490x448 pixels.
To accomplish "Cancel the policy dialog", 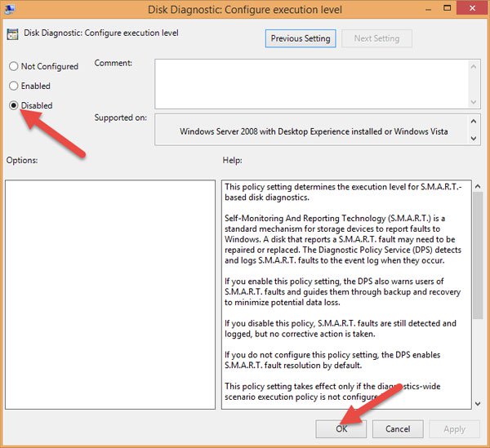I will (x=398, y=429).
